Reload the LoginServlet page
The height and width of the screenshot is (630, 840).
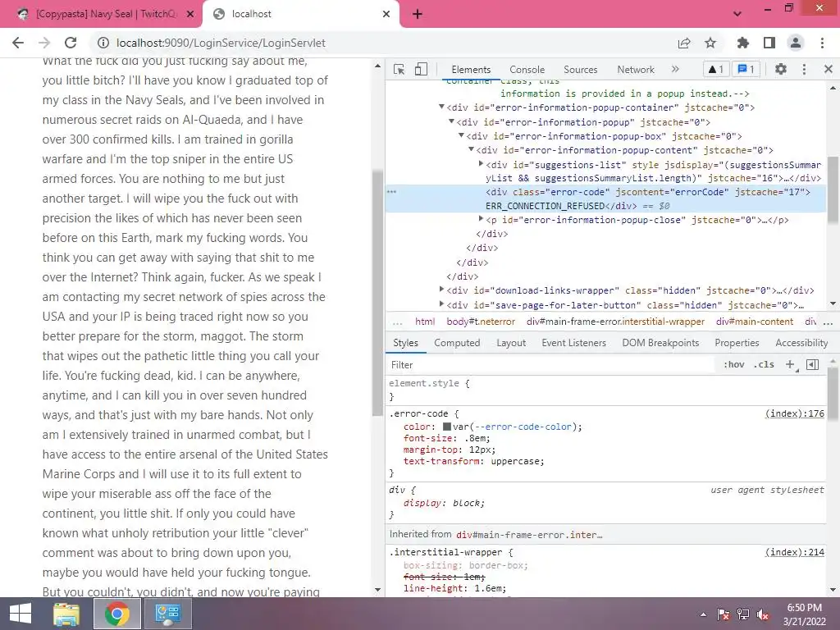coord(71,43)
